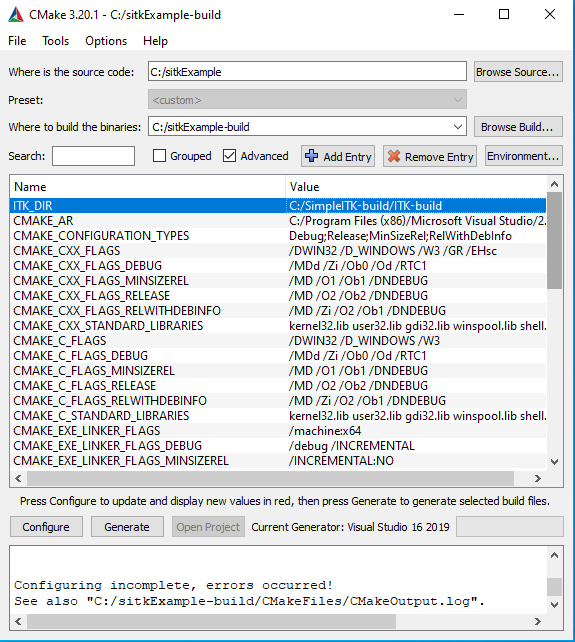Click the CMakeOutput.log path line in output

tap(249, 601)
